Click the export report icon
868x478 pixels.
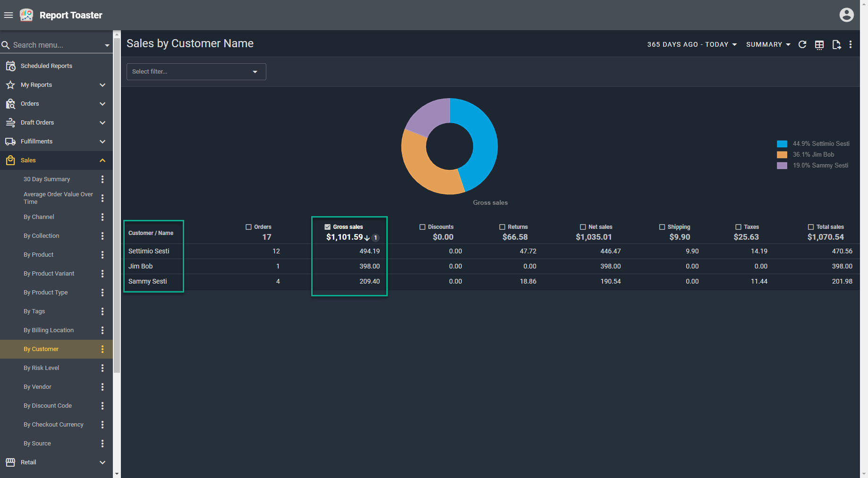tap(836, 44)
